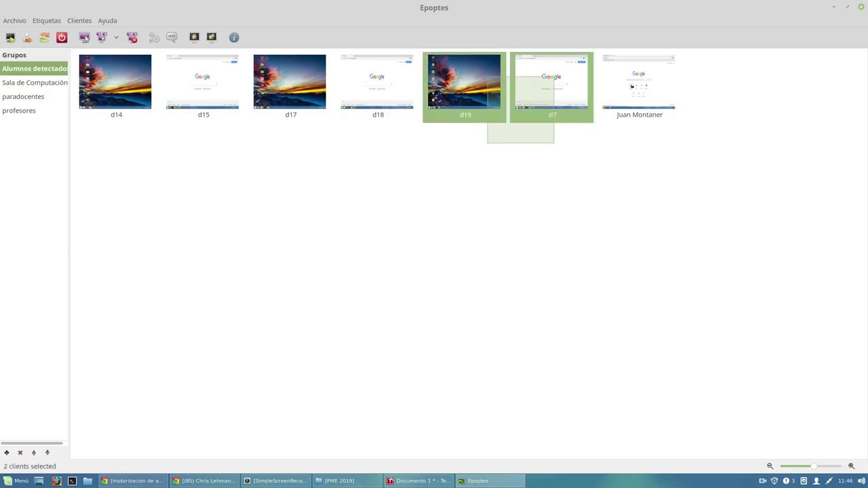The width and height of the screenshot is (868, 488).
Task: Click the reboot clients toolbar icon
Action: coord(45,37)
